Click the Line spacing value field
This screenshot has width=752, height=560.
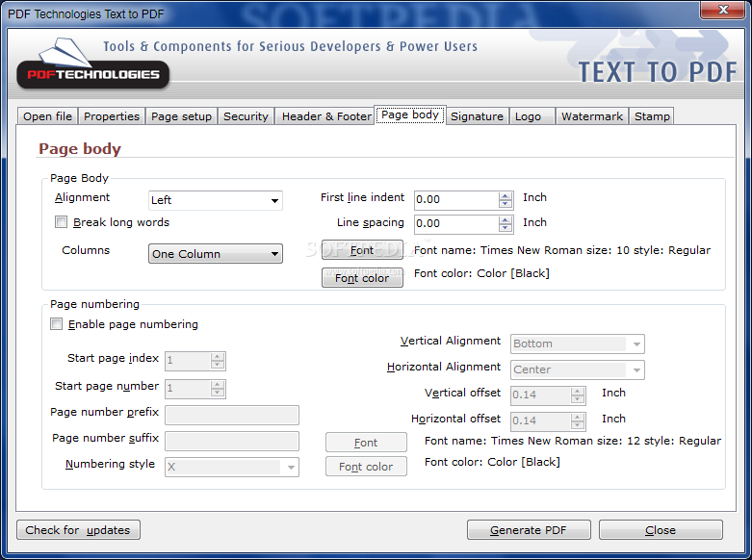[x=456, y=223]
